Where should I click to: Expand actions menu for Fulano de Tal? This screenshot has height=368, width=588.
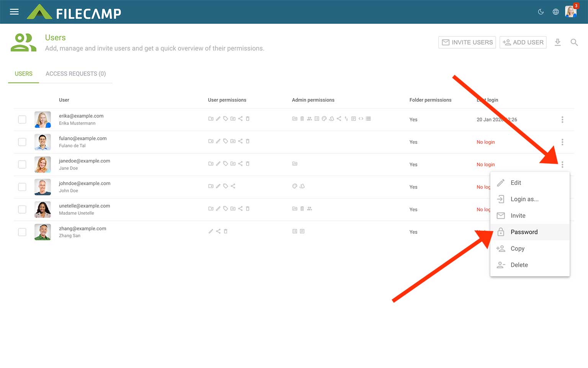click(562, 142)
